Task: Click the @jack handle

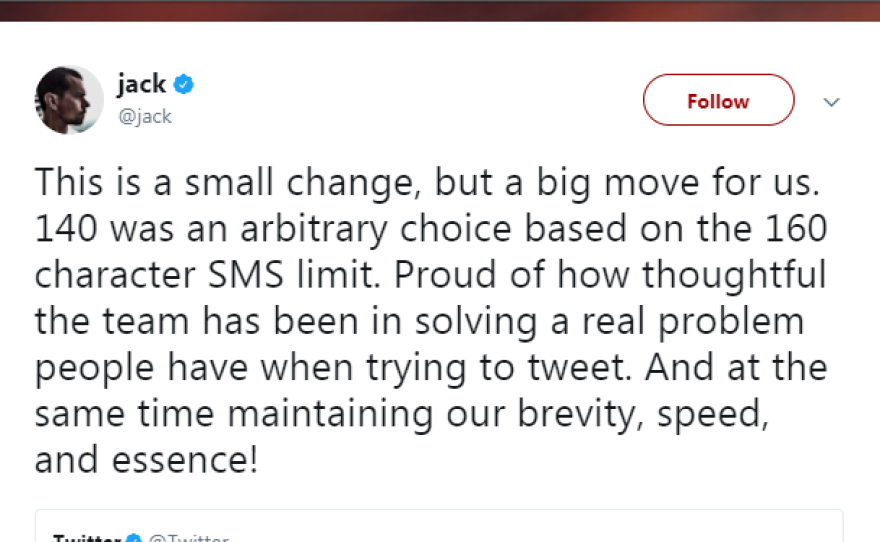Action: (145, 116)
